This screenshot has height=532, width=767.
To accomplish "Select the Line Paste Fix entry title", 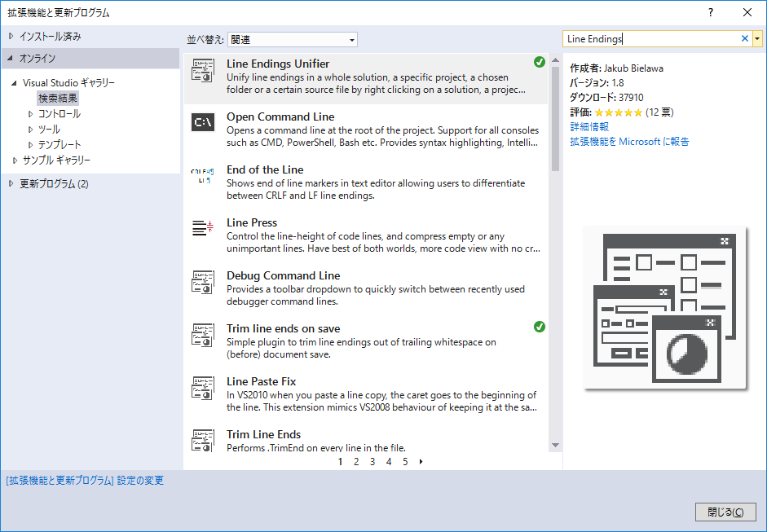I will point(261,381).
